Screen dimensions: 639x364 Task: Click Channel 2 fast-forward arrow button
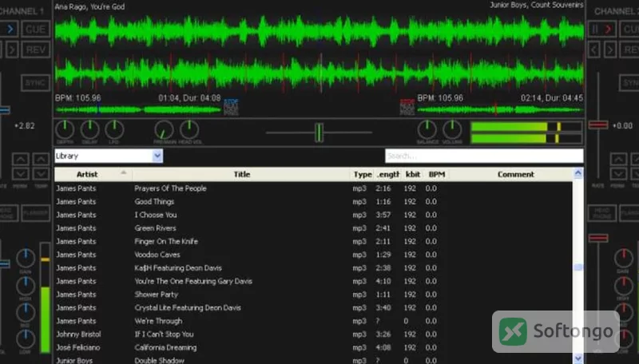pyautogui.click(x=609, y=49)
